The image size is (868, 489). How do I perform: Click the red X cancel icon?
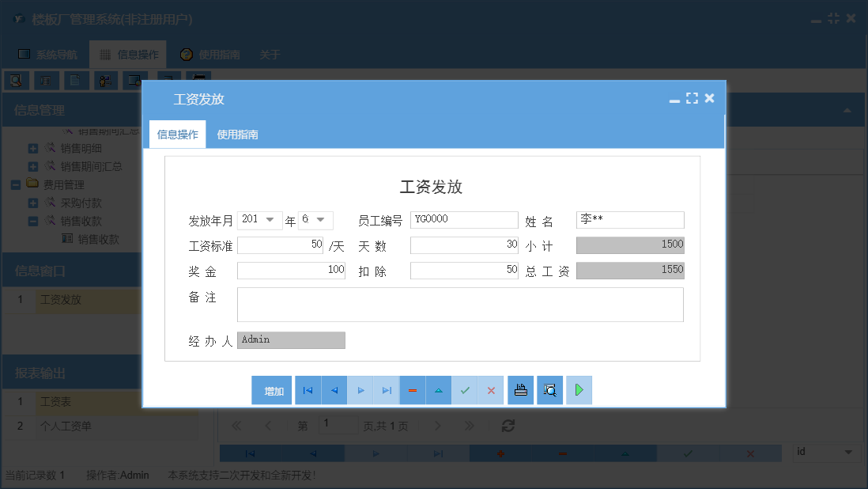click(491, 390)
